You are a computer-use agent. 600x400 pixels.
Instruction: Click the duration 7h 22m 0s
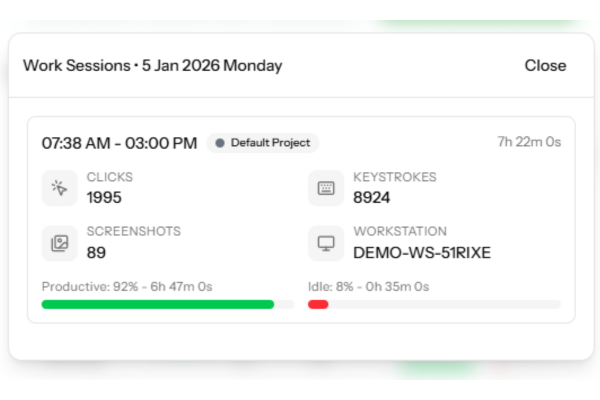click(x=529, y=142)
